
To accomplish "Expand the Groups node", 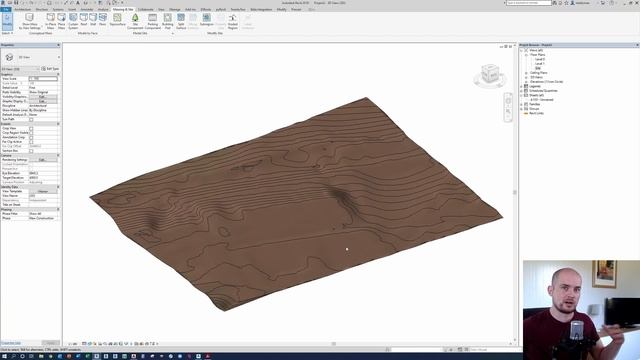I will point(522,109).
